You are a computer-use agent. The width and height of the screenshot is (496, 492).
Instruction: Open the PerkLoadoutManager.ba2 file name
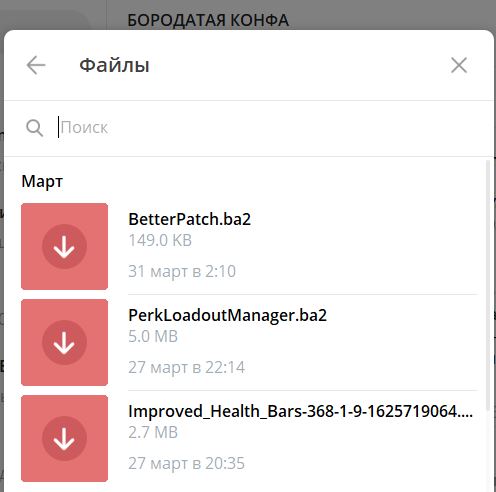click(x=227, y=316)
